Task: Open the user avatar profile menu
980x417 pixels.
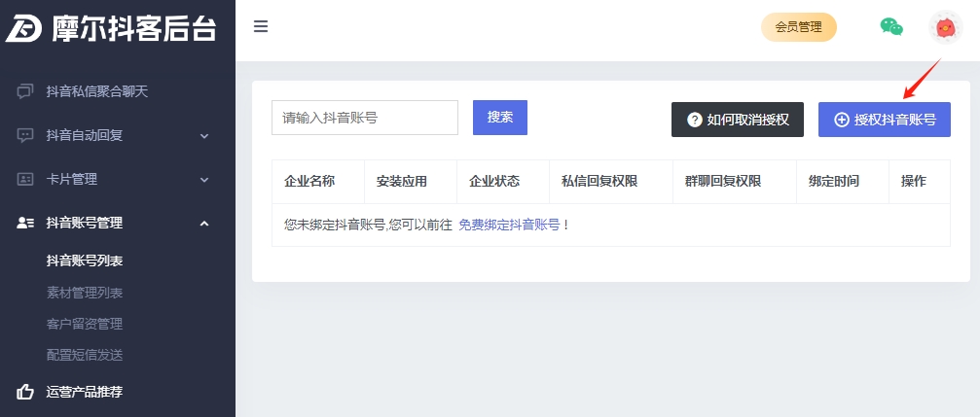Action: coord(946,27)
